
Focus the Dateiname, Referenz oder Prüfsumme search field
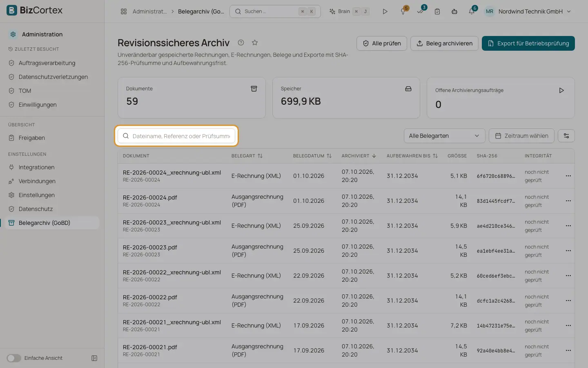(176, 136)
